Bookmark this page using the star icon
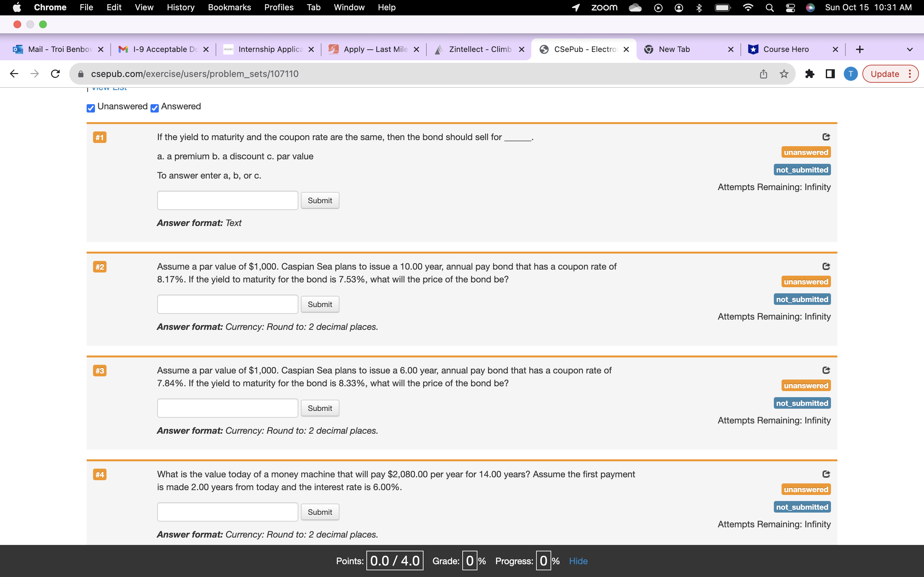Image resolution: width=924 pixels, height=577 pixels. pos(784,74)
